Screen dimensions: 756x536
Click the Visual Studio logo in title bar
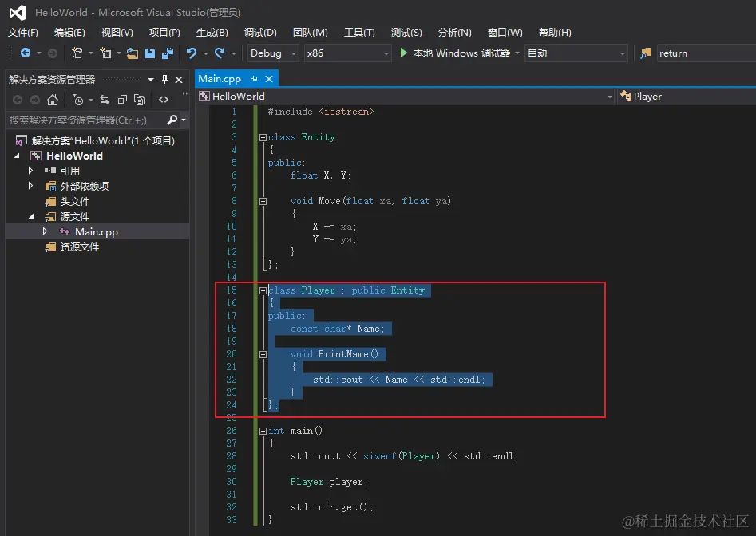[x=18, y=13]
